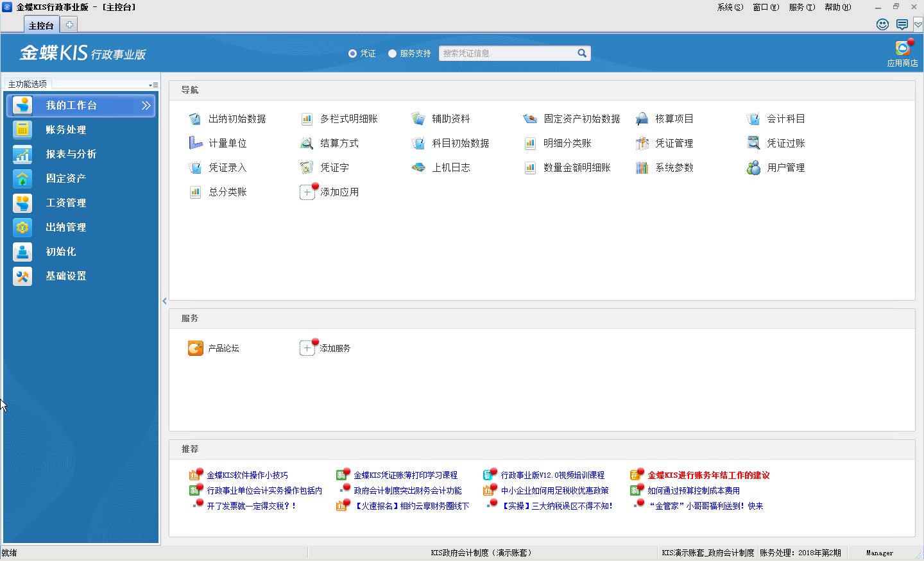Open the 窗口(W) menu

766,7
